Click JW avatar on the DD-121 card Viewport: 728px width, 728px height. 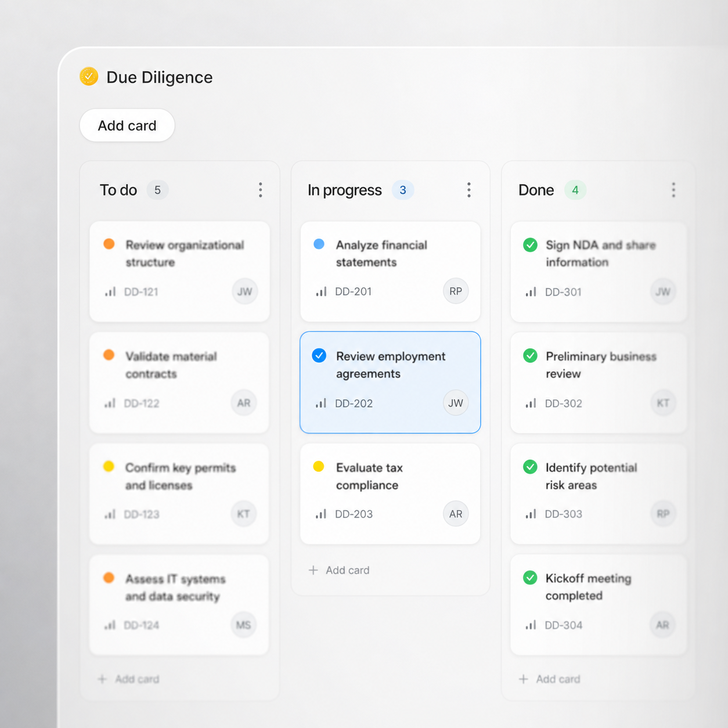coord(245,291)
